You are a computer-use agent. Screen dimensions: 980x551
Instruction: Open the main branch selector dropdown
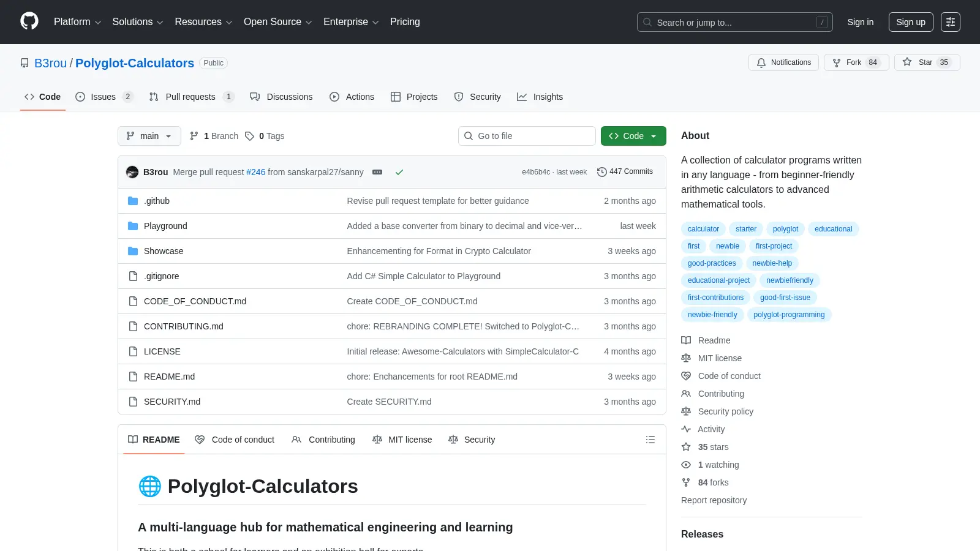coord(149,136)
